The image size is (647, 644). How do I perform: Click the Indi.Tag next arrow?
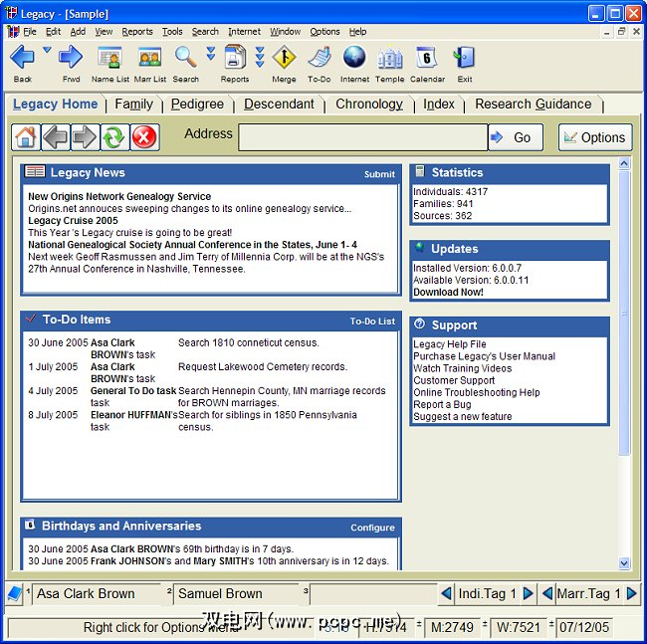pos(528,593)
